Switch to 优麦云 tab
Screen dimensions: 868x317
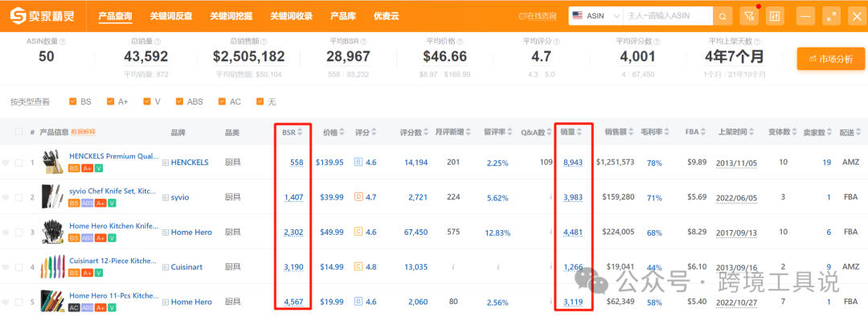click(386, 16)
